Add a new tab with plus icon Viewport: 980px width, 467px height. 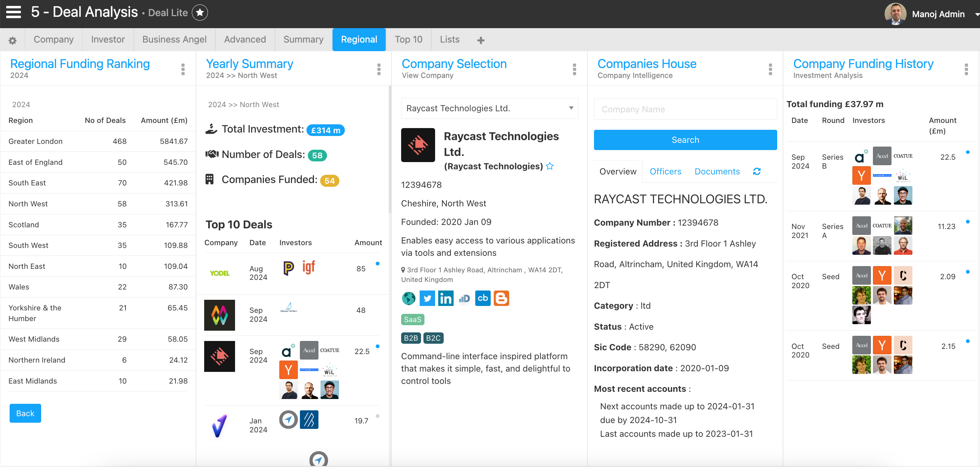480,40
